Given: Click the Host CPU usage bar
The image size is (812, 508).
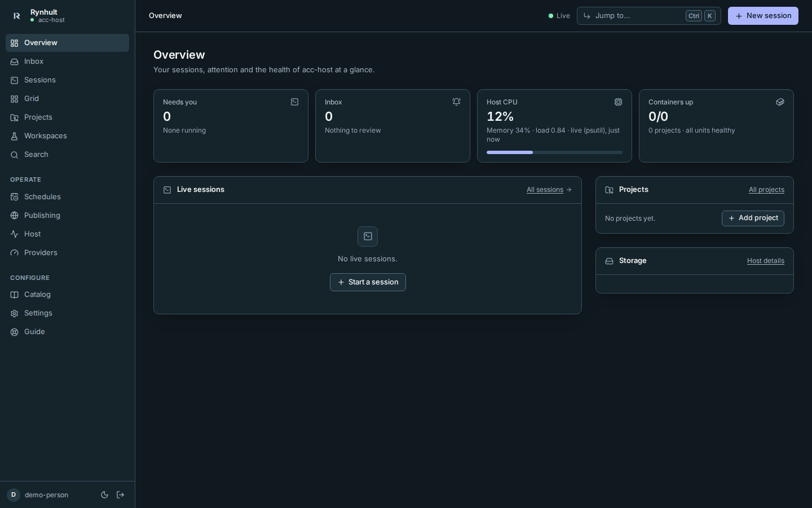Looking at the screenshot, I should 554,152.
